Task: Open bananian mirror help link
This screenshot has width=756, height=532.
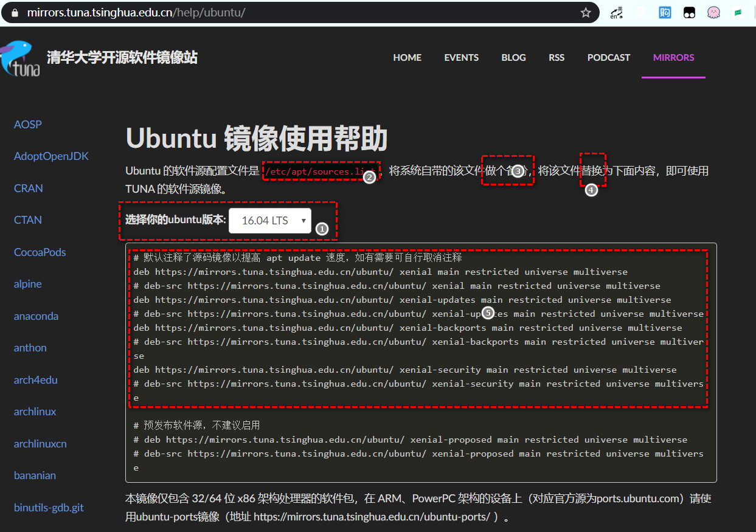Action: tap(35, 475)
